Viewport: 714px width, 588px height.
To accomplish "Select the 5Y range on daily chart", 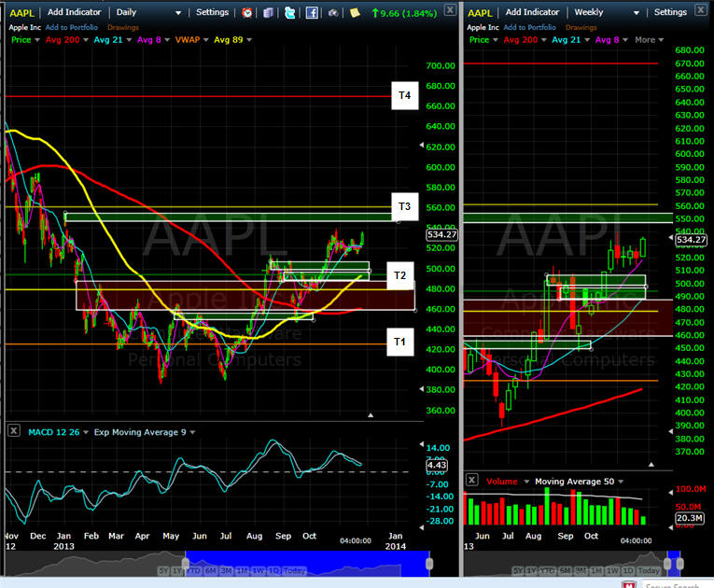I will [163, 570].
